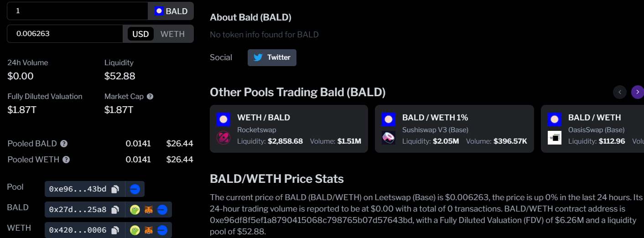Click the BALD amount input field
Screen dimensions: 644x238
pyautogui.click(x=78, y=11)
